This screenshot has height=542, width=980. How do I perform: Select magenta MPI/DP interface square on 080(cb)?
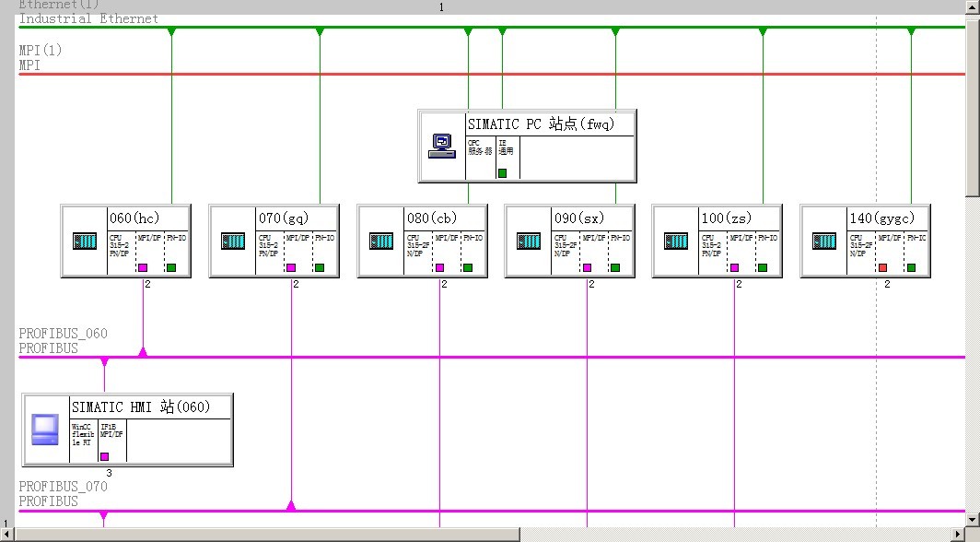click(x=439, y=267)
